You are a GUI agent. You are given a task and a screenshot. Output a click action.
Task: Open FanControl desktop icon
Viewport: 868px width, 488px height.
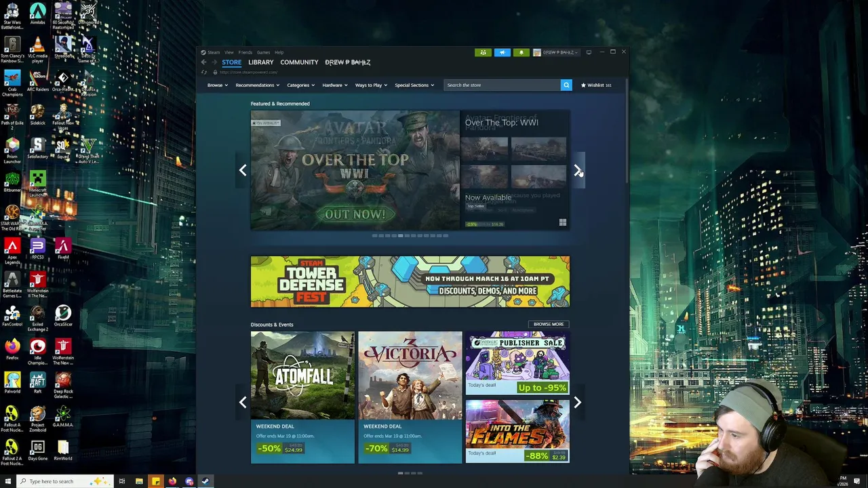point(12,316)
